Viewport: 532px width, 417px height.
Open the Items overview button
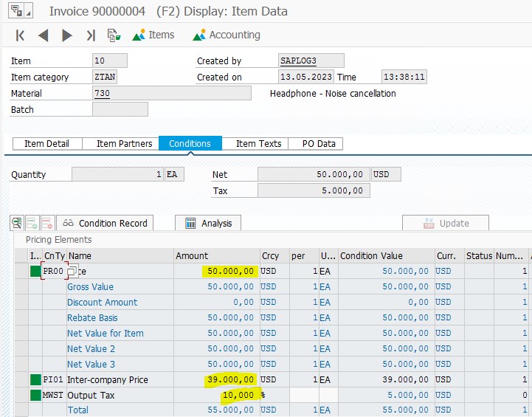tap(153, 35)
